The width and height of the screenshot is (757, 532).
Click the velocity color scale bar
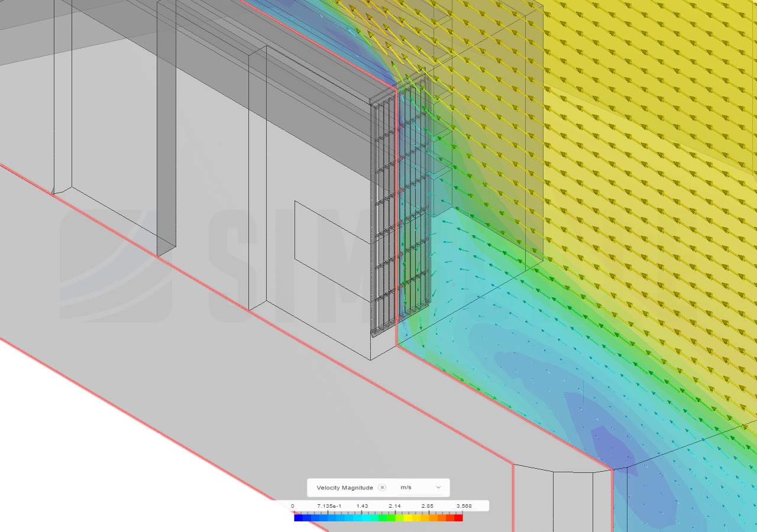378,518
